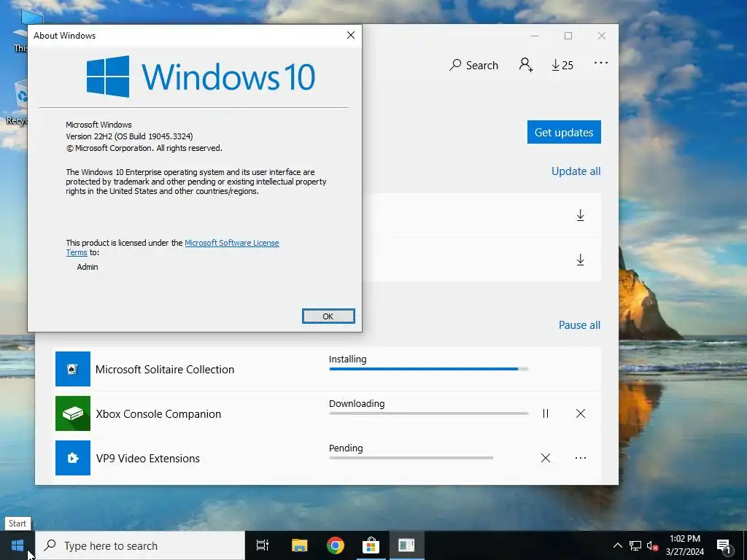Launch Google Chrome from taskbar

[x=336, y=545]
